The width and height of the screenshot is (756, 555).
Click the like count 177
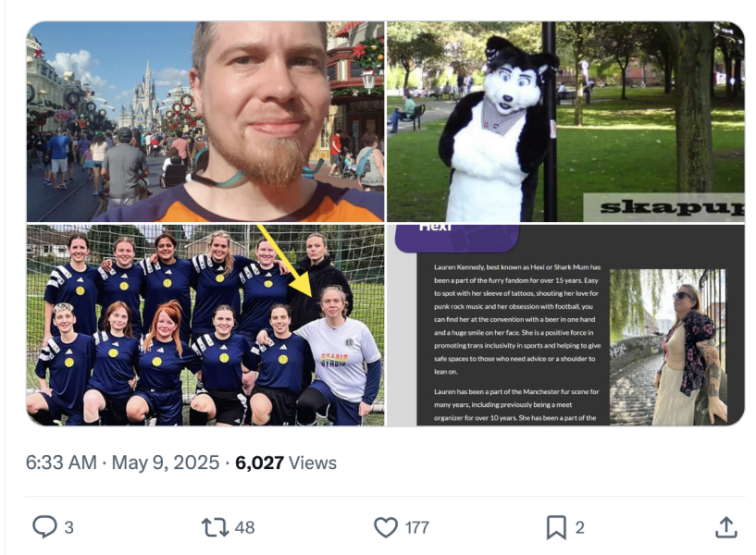click(x=417, y=527)
